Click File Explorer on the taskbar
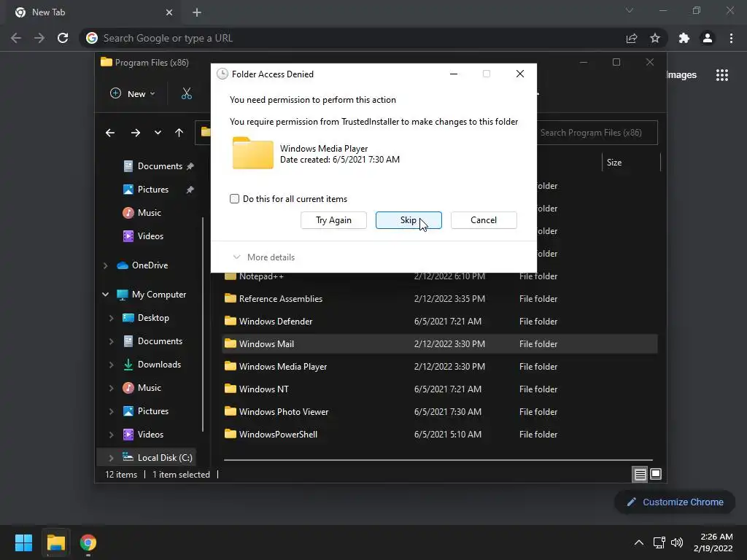Image resolution: width=747 pixels, height=560 pixels. tap(55, 542)
